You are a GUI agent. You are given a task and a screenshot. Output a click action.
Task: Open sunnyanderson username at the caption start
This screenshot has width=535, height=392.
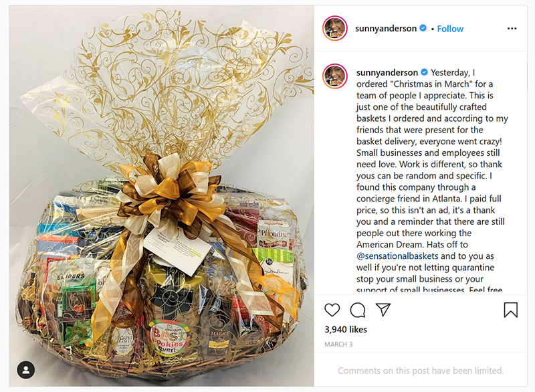[x=387, y=72]
